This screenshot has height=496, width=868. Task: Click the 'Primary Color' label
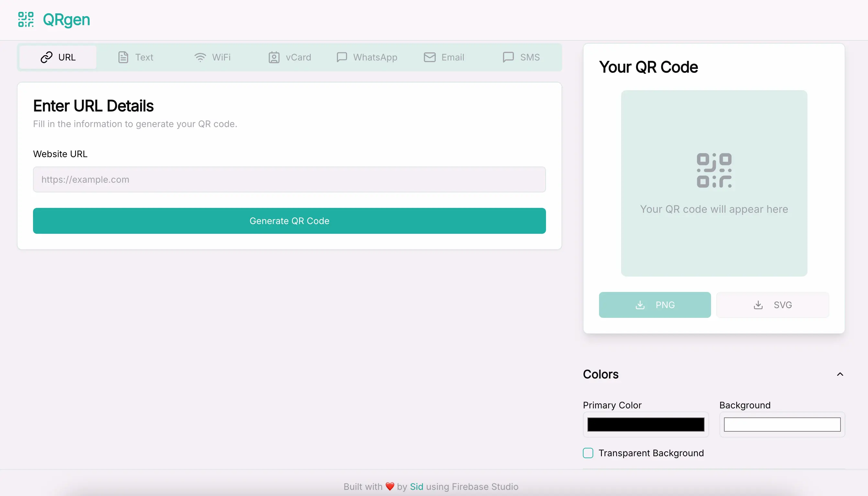click(612, 405)
